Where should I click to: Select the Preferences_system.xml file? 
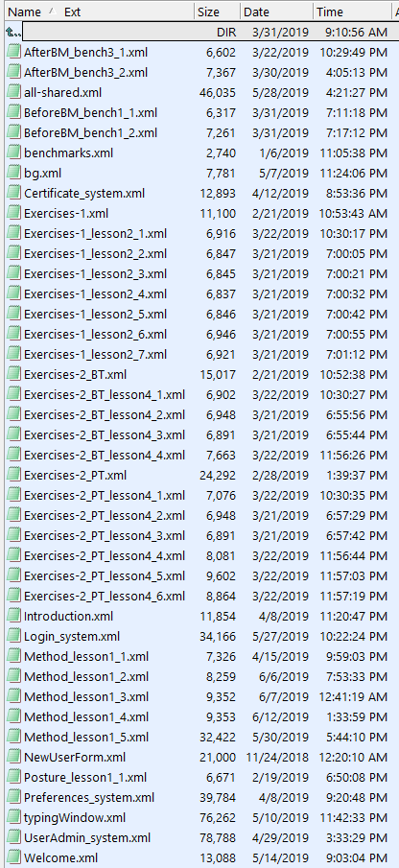199,798
